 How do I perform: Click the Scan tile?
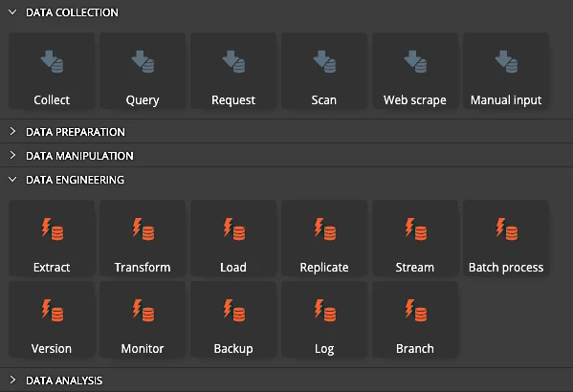pos(324,71)
